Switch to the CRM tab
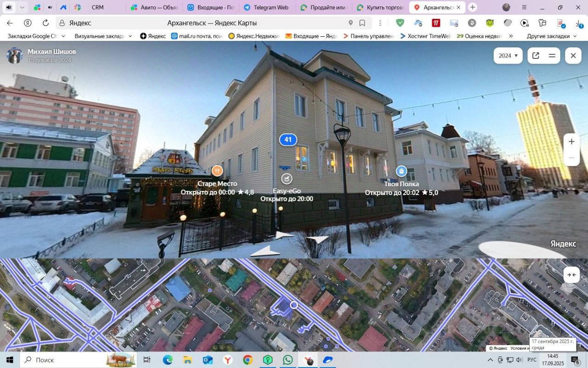The width and height of the screenshot is (588, 368). (x=97, y=7)
